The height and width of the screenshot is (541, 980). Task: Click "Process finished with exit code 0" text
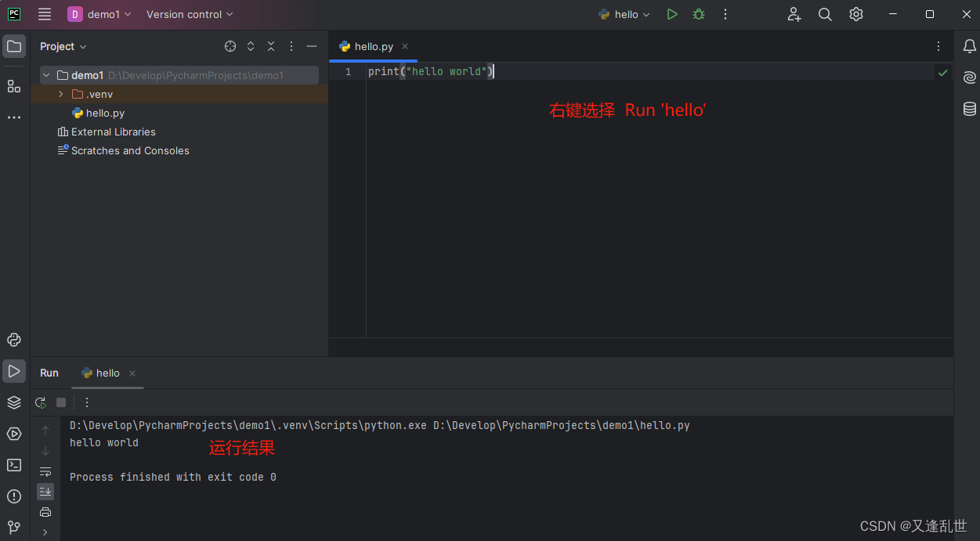(x=173, y=477)
